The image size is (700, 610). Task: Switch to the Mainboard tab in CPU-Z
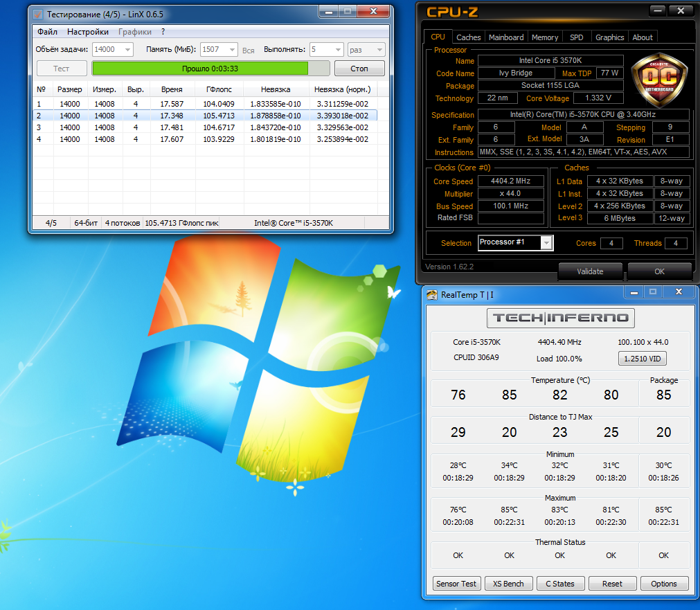506,37
